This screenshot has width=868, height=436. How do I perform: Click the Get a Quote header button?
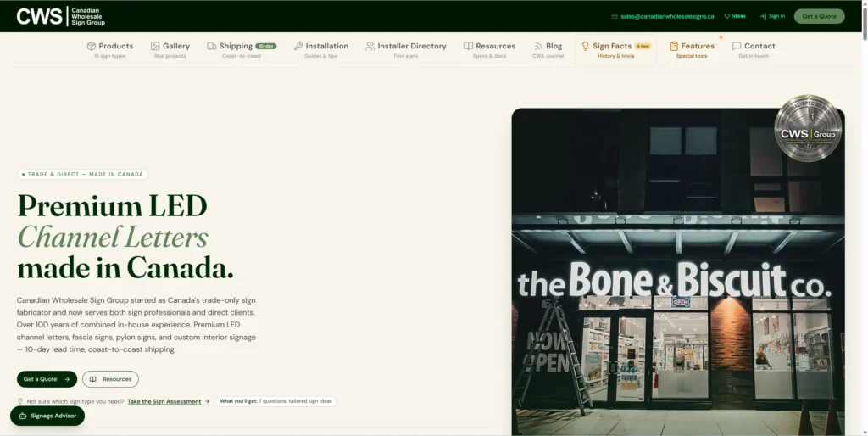tap(820, 16)
